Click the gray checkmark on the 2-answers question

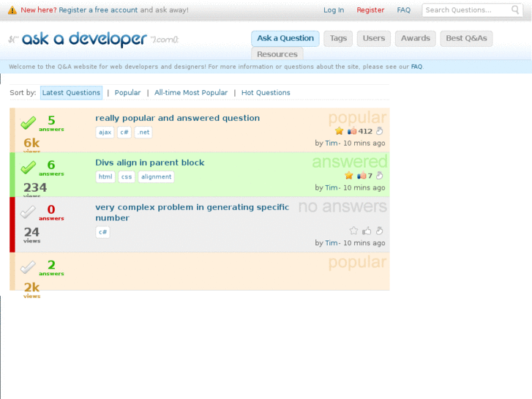click(28, 267)
